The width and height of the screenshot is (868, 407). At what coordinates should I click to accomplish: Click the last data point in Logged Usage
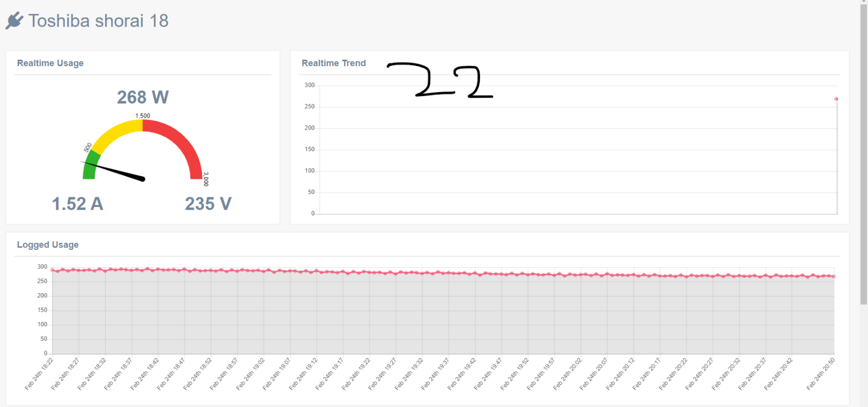834,276
